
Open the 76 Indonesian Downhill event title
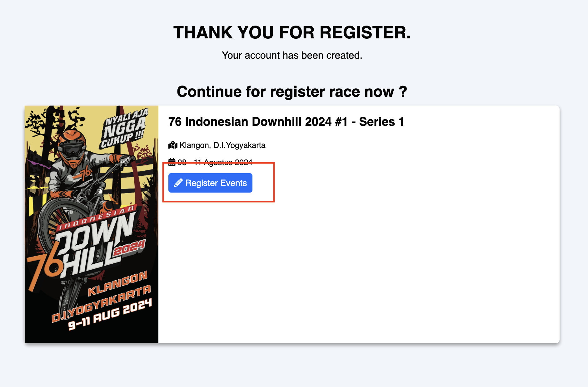tap(286, 122)
